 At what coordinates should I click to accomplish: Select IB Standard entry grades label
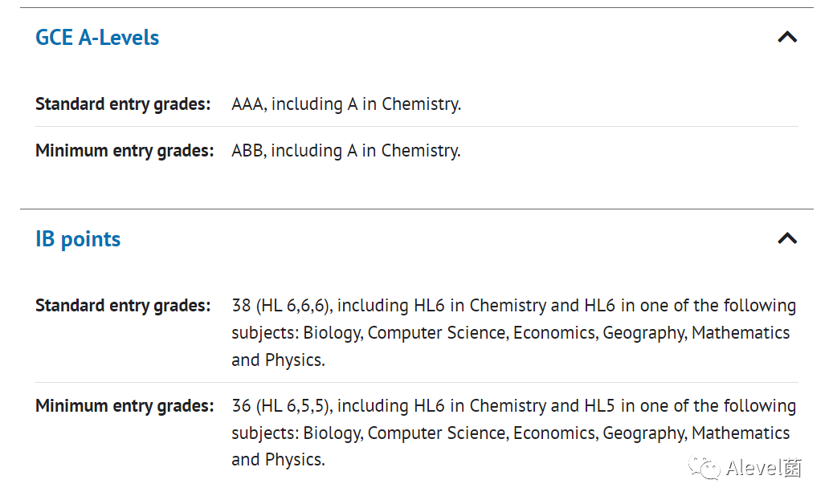123,305
